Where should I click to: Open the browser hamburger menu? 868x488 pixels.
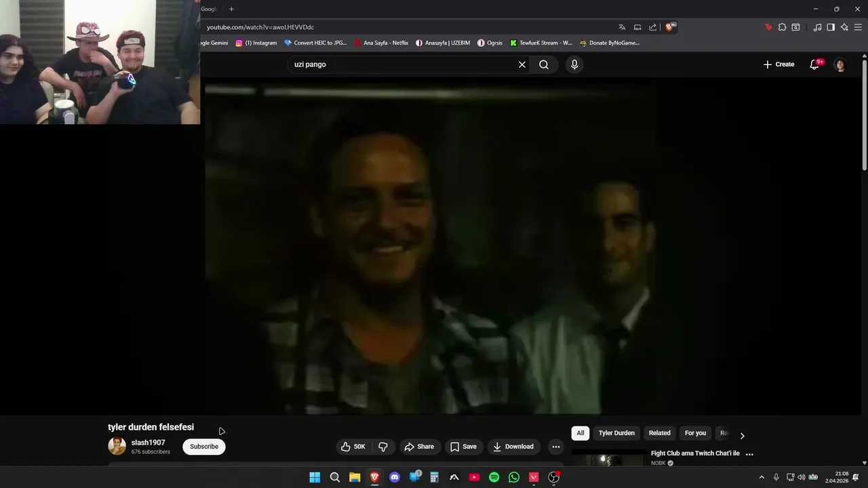click(859, 27)
